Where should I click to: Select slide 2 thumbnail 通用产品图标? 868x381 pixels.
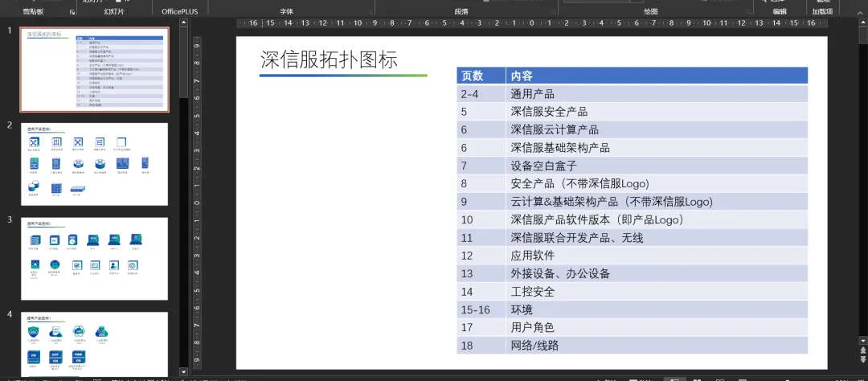94,164
